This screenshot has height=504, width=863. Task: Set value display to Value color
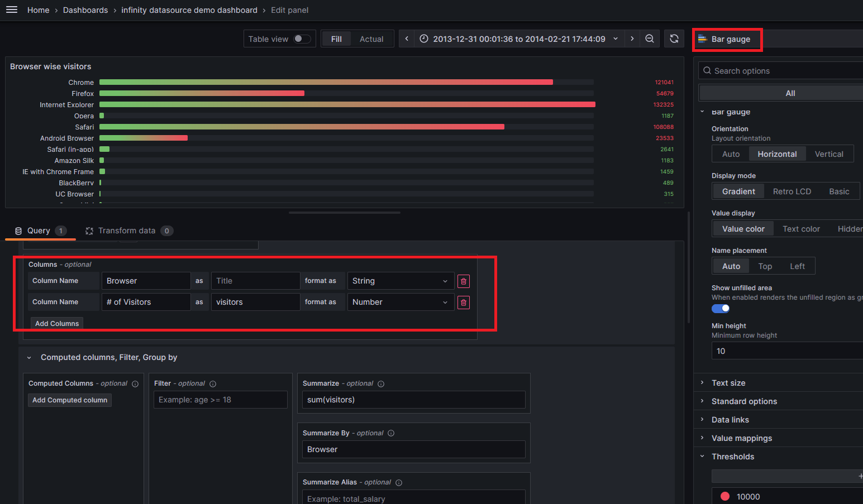coord(743,229)
